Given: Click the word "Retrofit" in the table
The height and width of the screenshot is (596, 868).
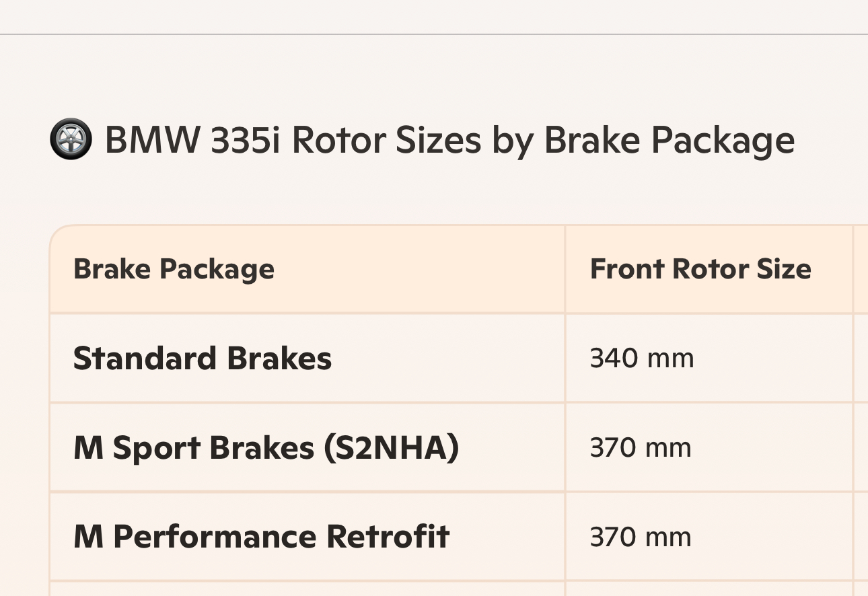Looking at the screenshot, I should [388, 537].
